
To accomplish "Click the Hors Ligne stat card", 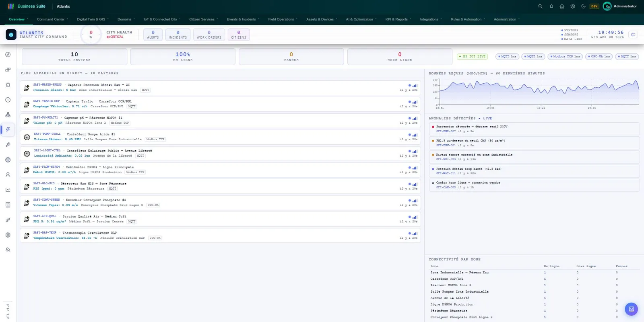I will 400,57.
